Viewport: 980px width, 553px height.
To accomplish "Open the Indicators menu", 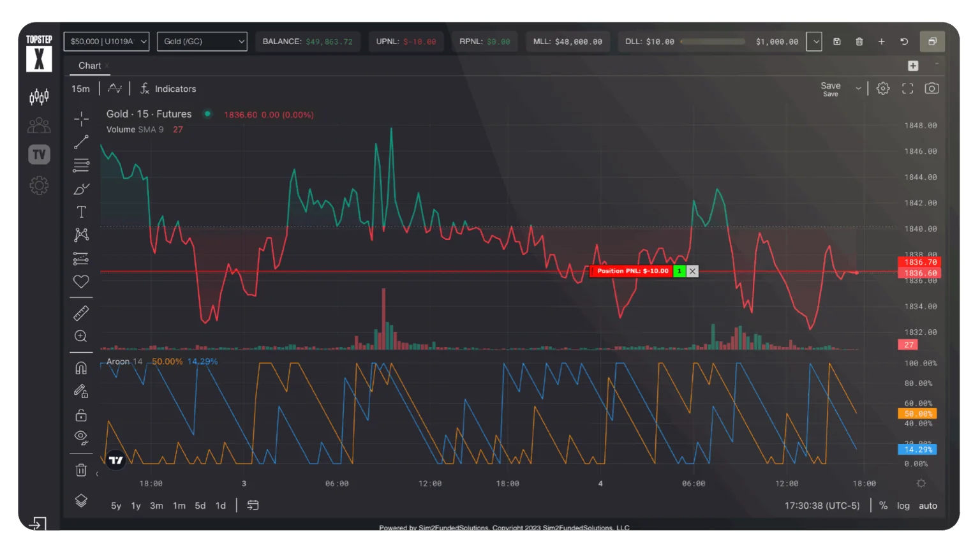I will pyautogui.click(x=168, y=89).
